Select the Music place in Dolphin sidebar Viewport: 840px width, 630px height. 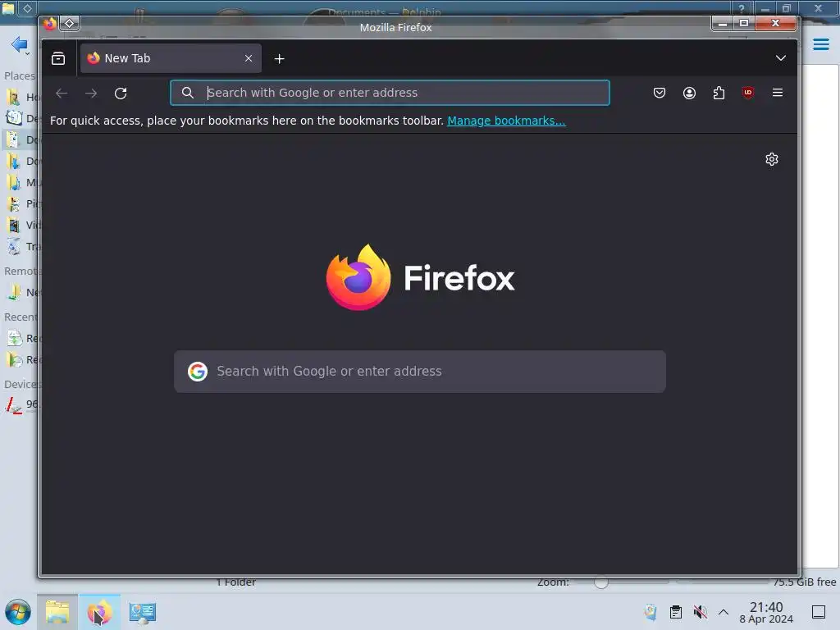[x=21, y=183]
